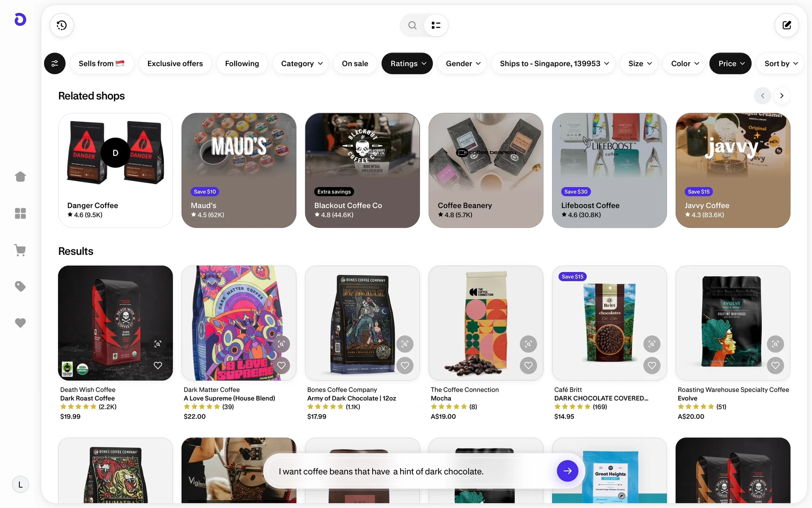Screen dimensions: 812x508
Task: Open the Sort by dropdown
Action: [781, 63]
